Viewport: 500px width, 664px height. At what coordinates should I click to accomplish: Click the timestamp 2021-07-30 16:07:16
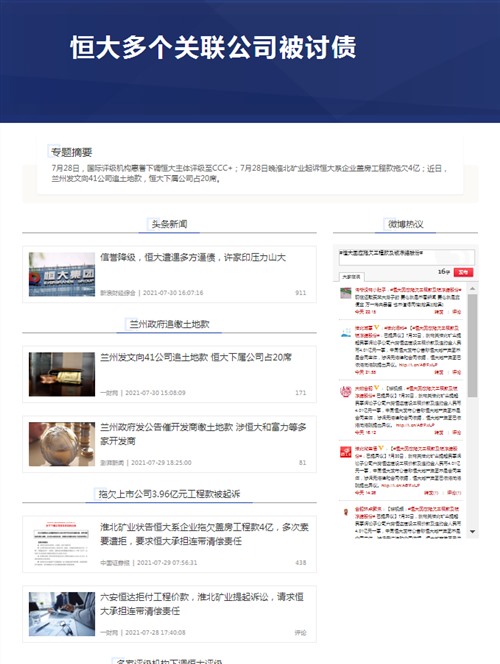click(173, 293)
